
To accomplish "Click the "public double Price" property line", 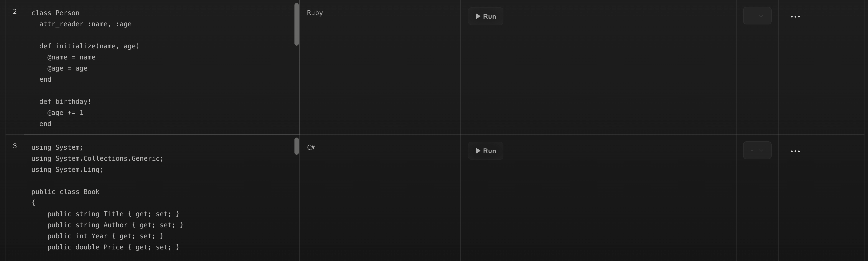I will coord(113,247).
